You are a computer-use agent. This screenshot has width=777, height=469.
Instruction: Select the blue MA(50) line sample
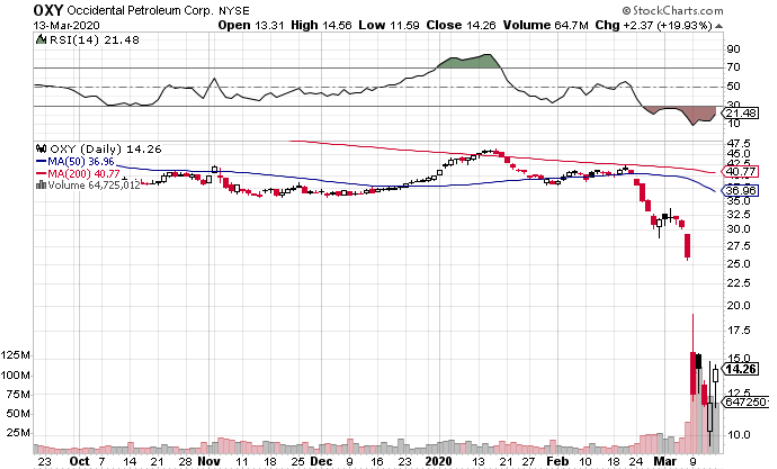coord(41,162)
